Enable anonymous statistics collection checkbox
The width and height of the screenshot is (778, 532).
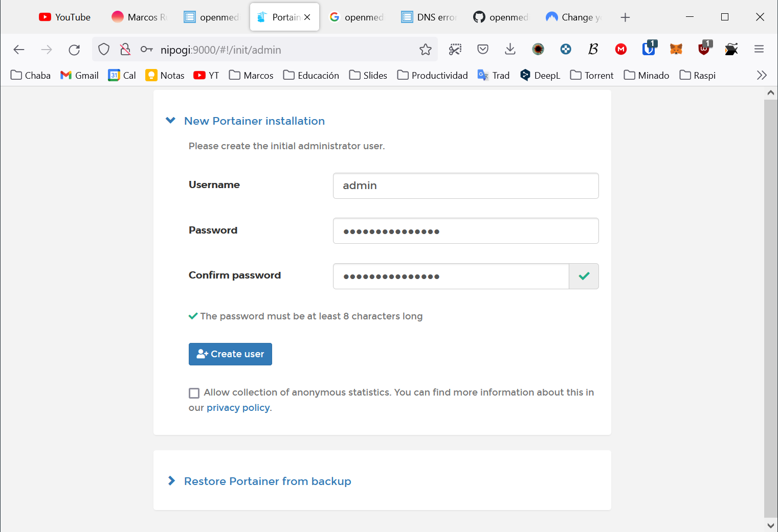194,393
